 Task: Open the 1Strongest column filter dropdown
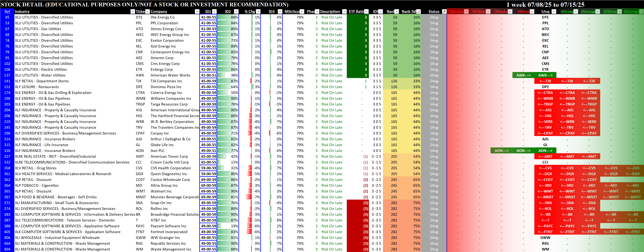click(641, 11)
